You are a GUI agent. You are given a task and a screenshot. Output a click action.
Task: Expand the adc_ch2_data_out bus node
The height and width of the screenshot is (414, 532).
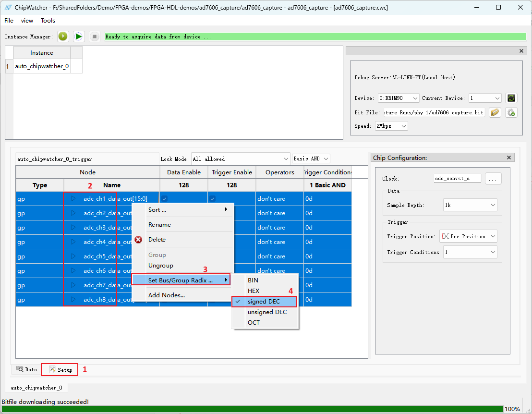point(73,213)
